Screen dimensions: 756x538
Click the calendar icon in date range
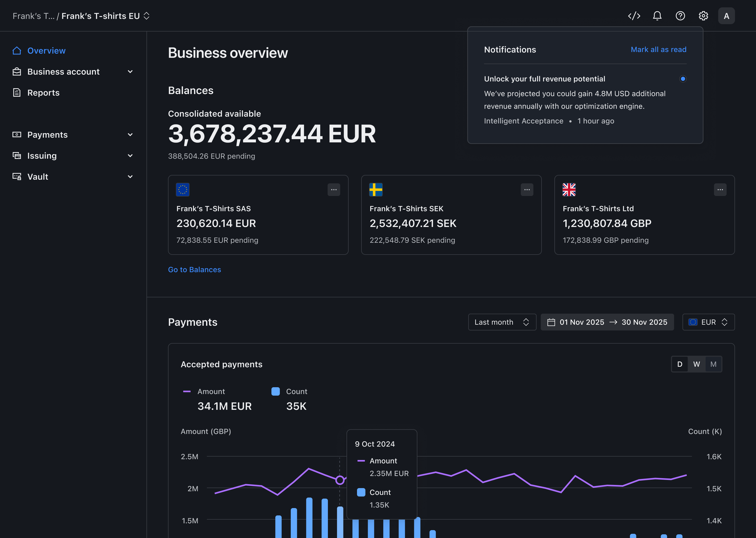pyautogui.click(x=551, y=322)
